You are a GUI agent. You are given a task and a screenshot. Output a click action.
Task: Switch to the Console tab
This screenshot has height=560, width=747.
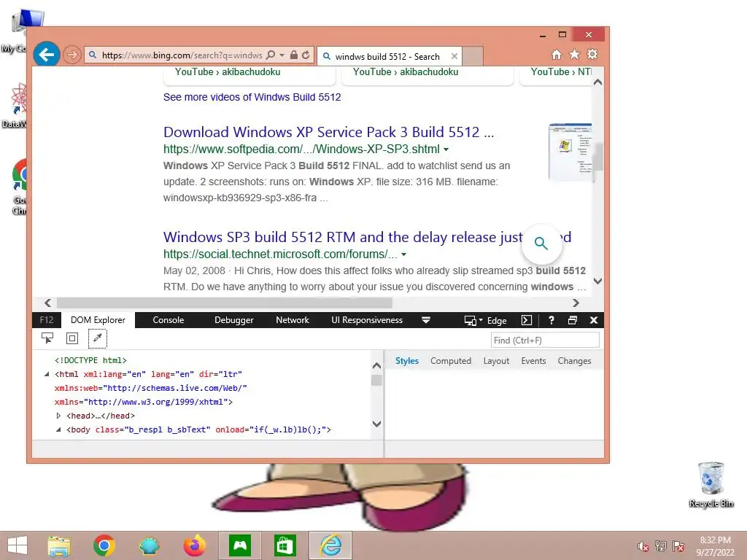point(169,320)
